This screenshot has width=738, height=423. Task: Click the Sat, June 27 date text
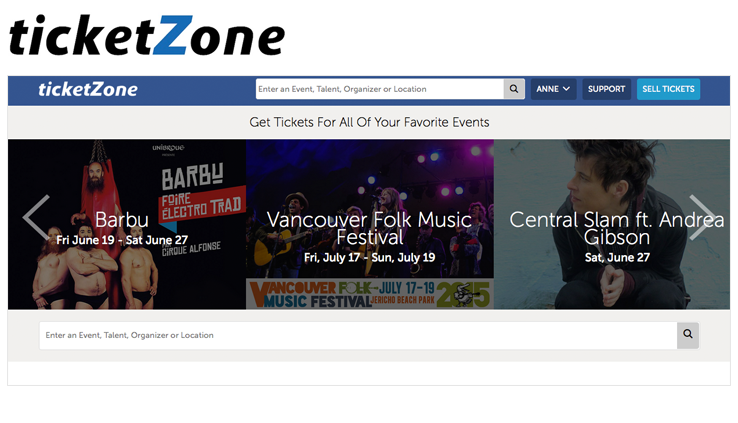click(617, 257)
